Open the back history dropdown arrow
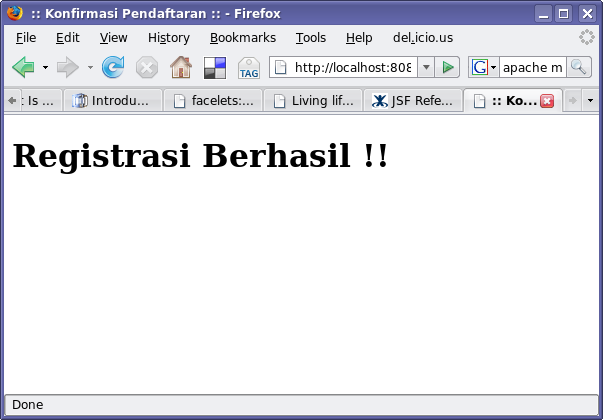The height and width of the screenshot is (420, 603). pyautogui.click(x=45, y=68)
